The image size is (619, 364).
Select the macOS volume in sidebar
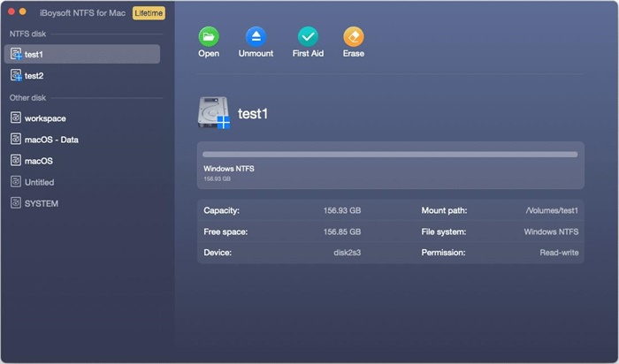coord(38,161)
